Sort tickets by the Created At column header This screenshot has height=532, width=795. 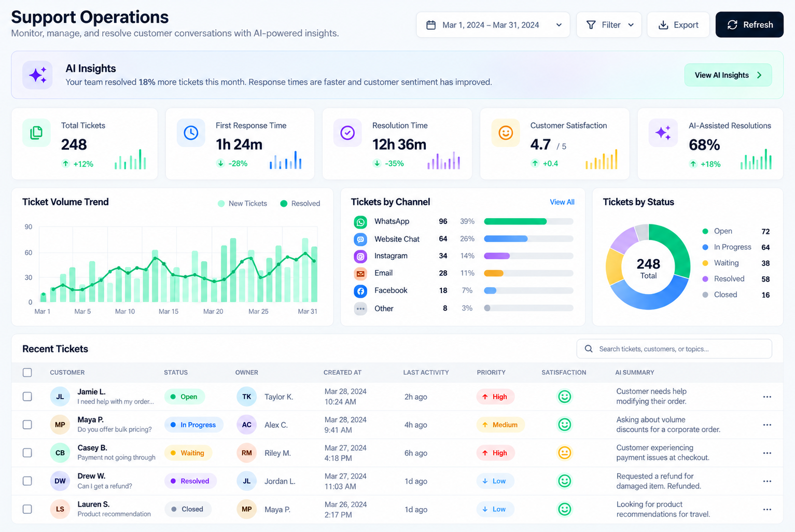(x=342, y=372)
